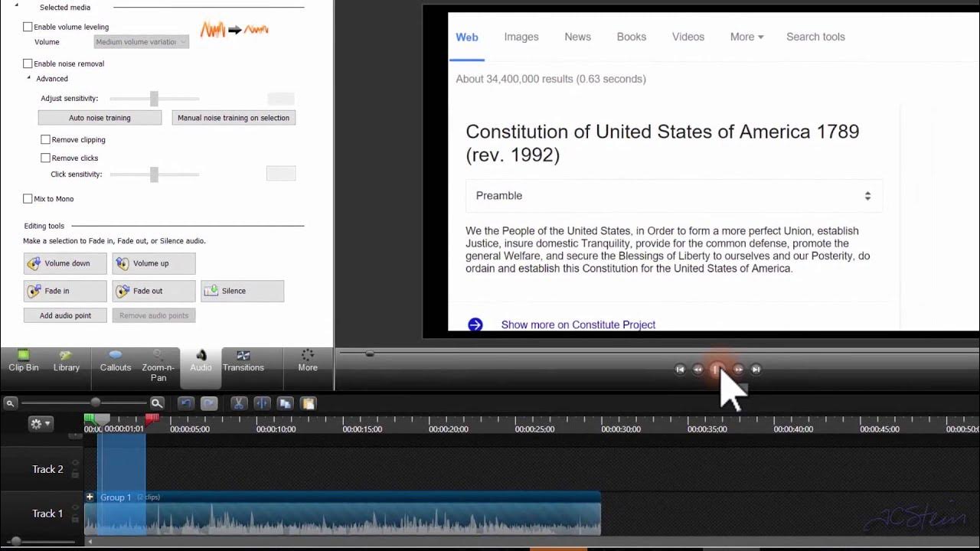Image resolution: width=980 pixels, height=551 pixels.
Task: Click the Redo arrow icon
Action: pyautogui.click(x=209, y=403)
